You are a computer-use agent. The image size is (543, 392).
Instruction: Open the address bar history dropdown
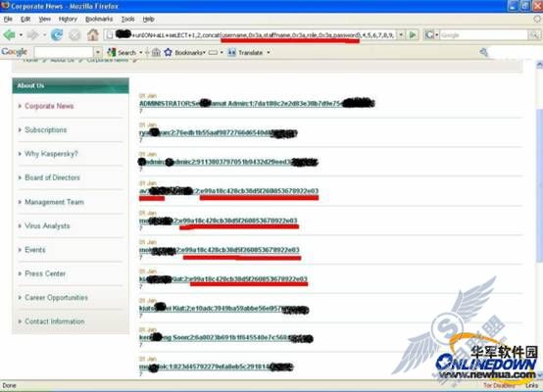click(x=401, y=35)
